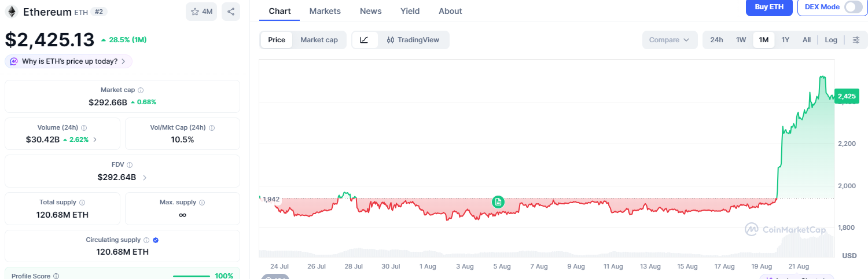Select Price chart mode
868x279 pixels.
coord(277,40)
